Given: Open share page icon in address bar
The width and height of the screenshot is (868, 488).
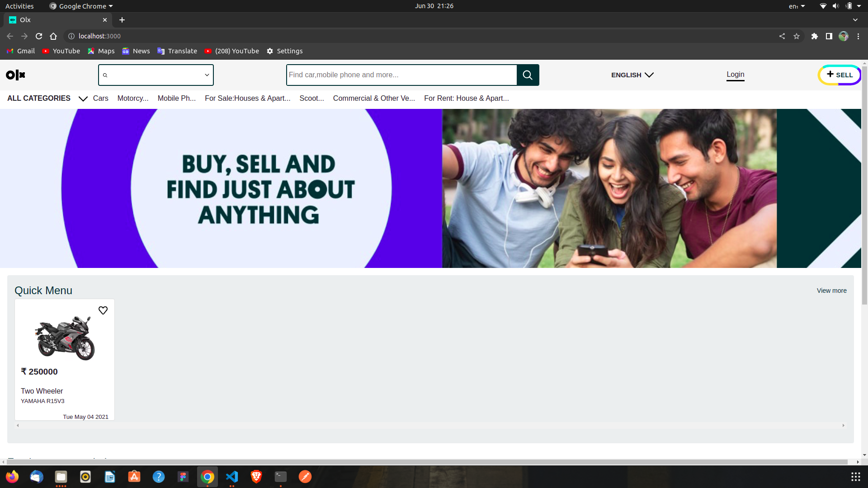Looking at the screenshot, I should click(x=782, y=36).
